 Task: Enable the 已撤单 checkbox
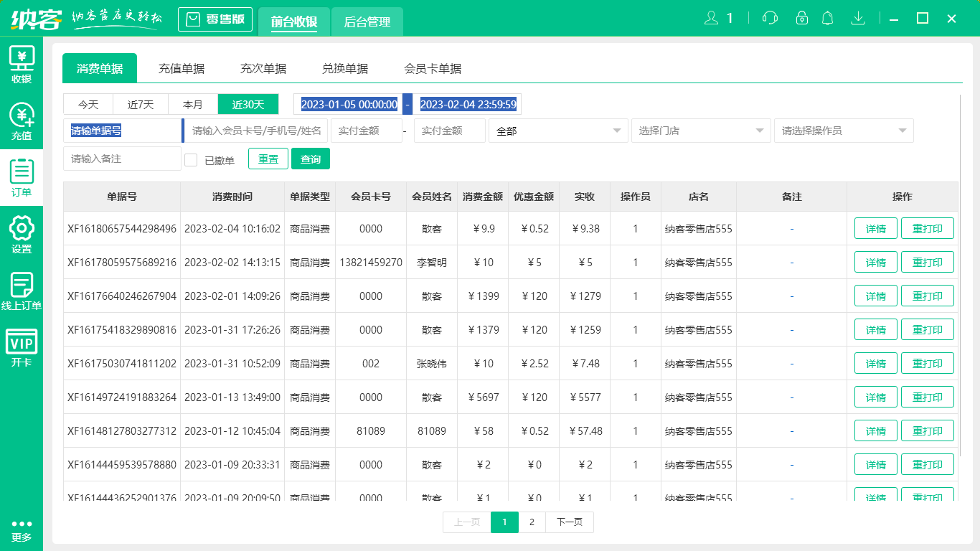click(191, 159)
